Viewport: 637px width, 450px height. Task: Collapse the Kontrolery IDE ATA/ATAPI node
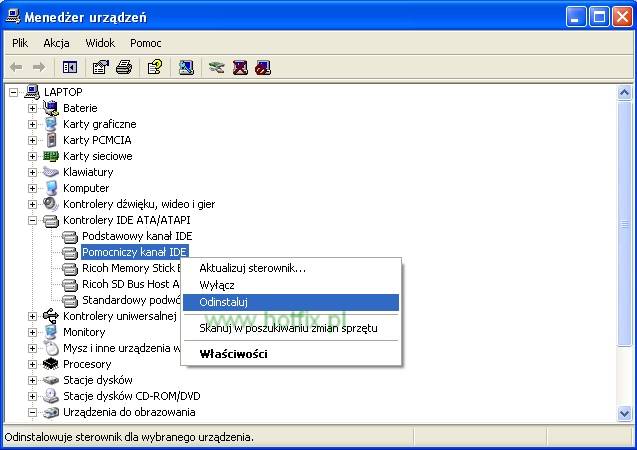tap(32, 220)
